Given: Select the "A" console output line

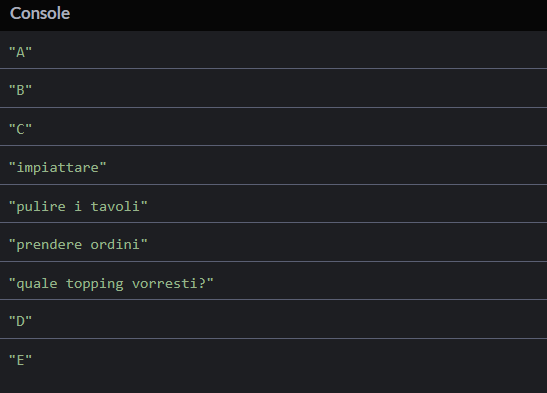Looking at the screenshot, I should coord(274,50).
